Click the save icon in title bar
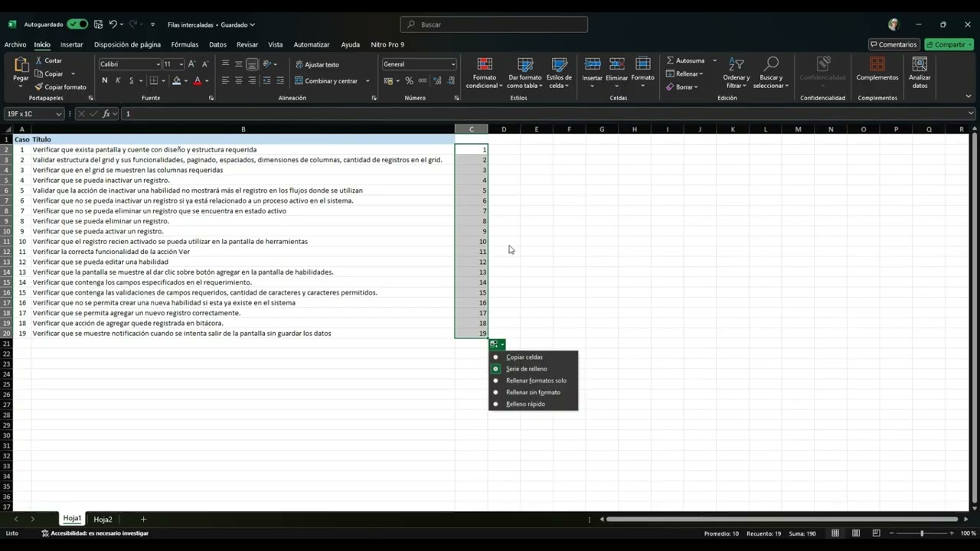Image resolution: width=980 pixels, height=551 pixels. [98, 24]
